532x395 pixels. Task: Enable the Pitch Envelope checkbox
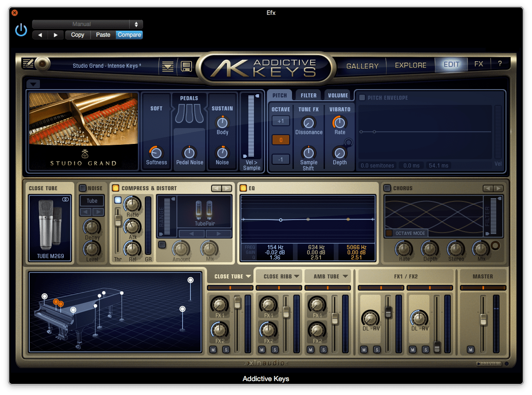tap(362, 98)
